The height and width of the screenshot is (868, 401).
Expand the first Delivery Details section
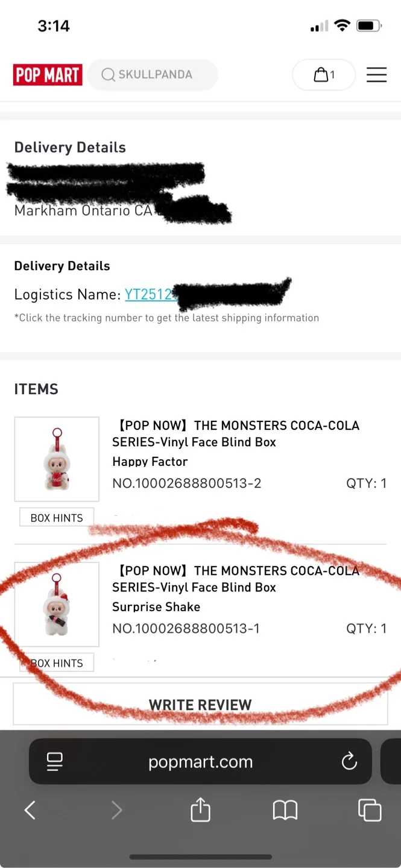69,146
